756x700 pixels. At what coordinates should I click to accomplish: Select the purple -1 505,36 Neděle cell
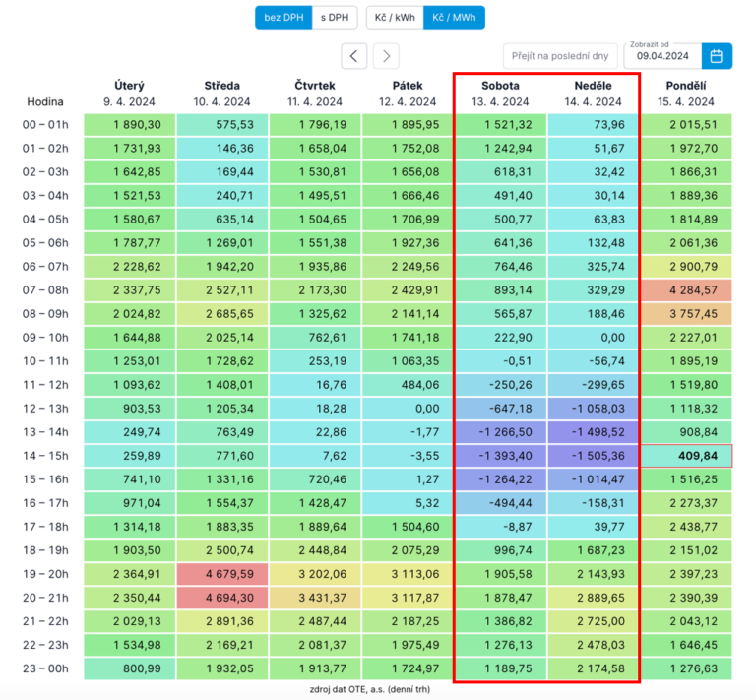pyautogui.click(x=594, y=456)
